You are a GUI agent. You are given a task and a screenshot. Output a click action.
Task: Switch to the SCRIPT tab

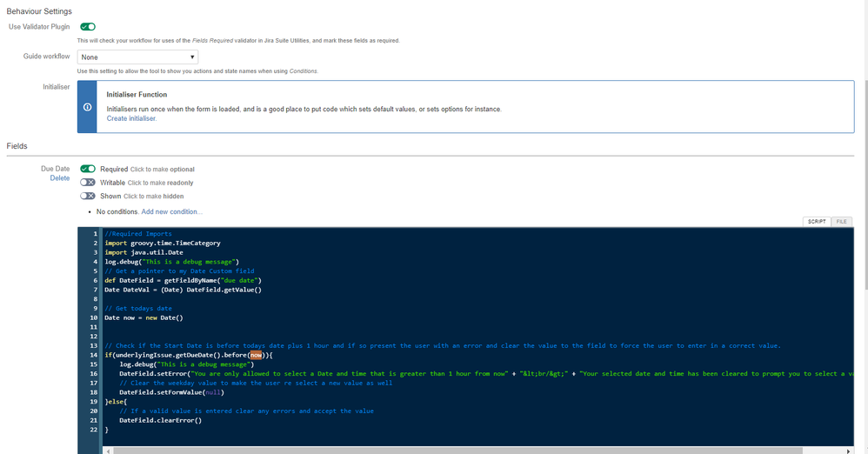pyautogui.click(x=817, y=222)
